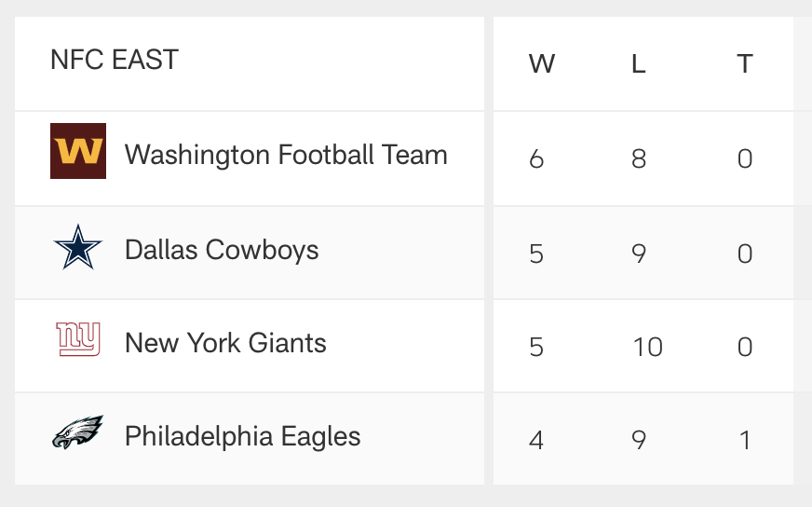Click Cowboys' ties value 0
The image size is (812, 507).
click(x=745, y=253)
